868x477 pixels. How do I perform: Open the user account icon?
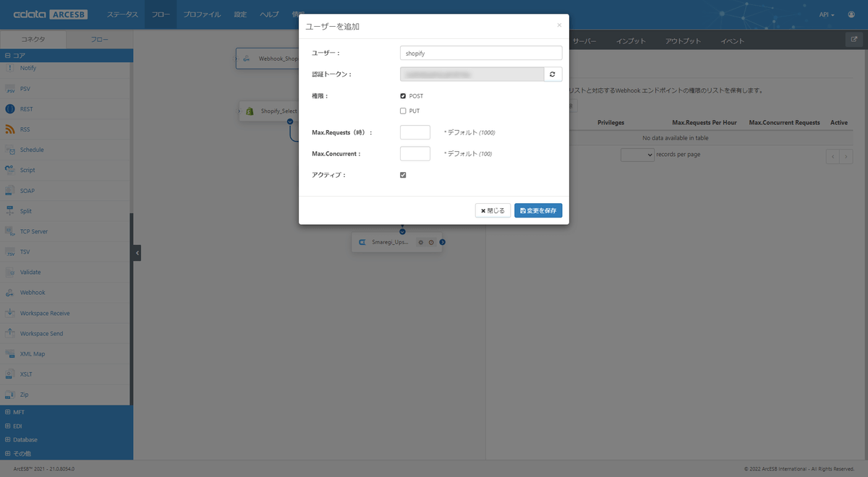coord(851,14)
